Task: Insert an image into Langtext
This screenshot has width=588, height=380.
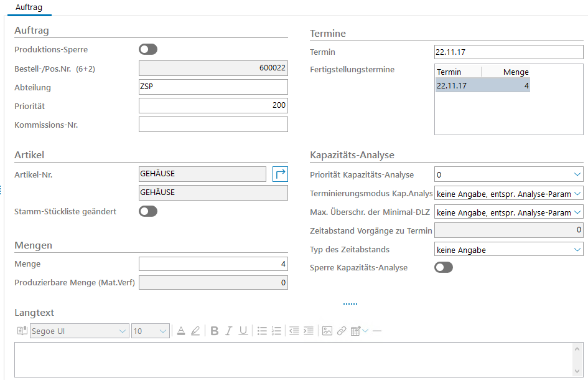Action: 327,331
